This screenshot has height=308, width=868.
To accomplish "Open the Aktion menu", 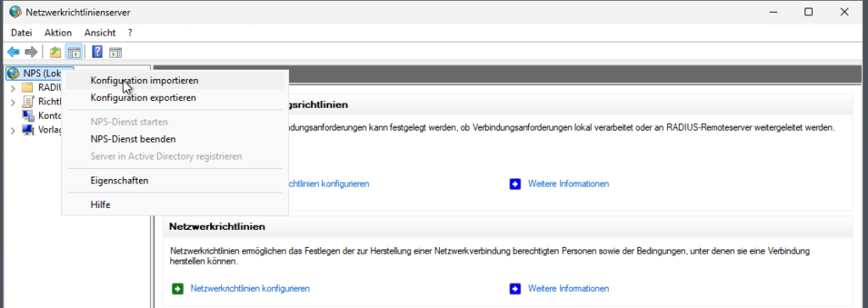I will tap(58, 33).
